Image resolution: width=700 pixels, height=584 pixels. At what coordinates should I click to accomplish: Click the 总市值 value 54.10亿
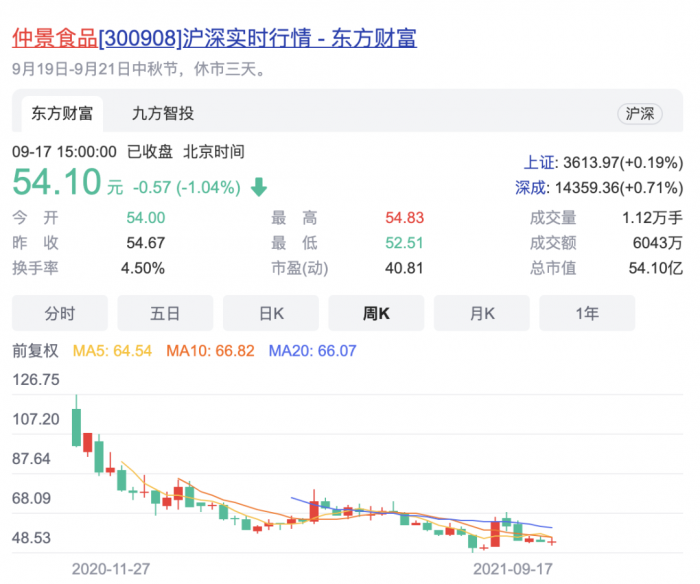[x=656, y=268]
